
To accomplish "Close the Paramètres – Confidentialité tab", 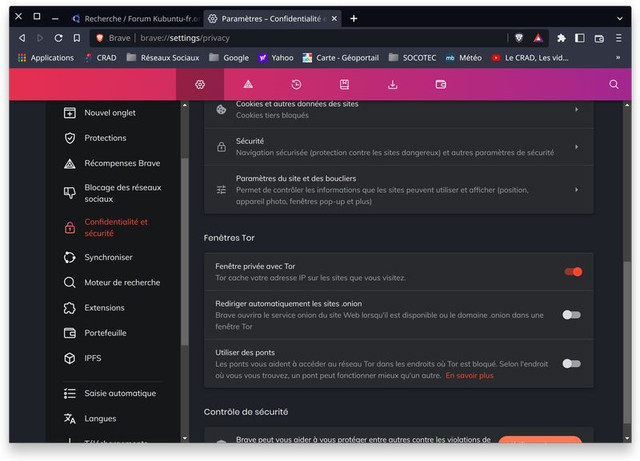I will [x=334, y=18].
